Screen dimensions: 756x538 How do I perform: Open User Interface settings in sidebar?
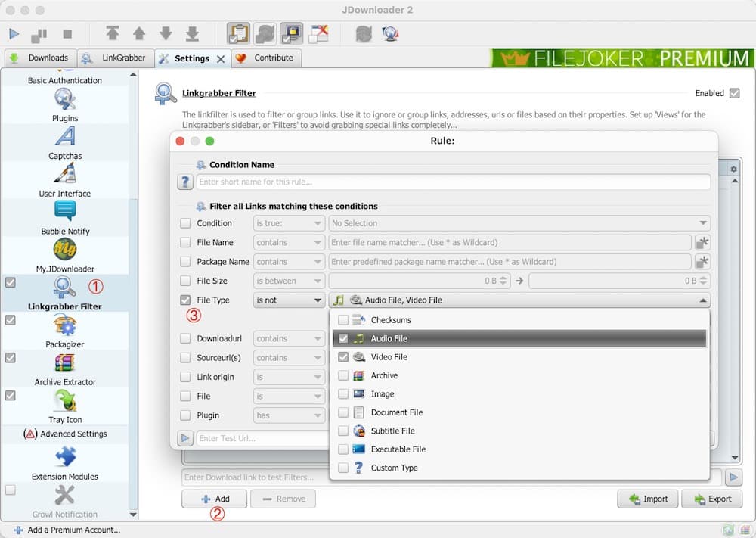coord(65,180)
